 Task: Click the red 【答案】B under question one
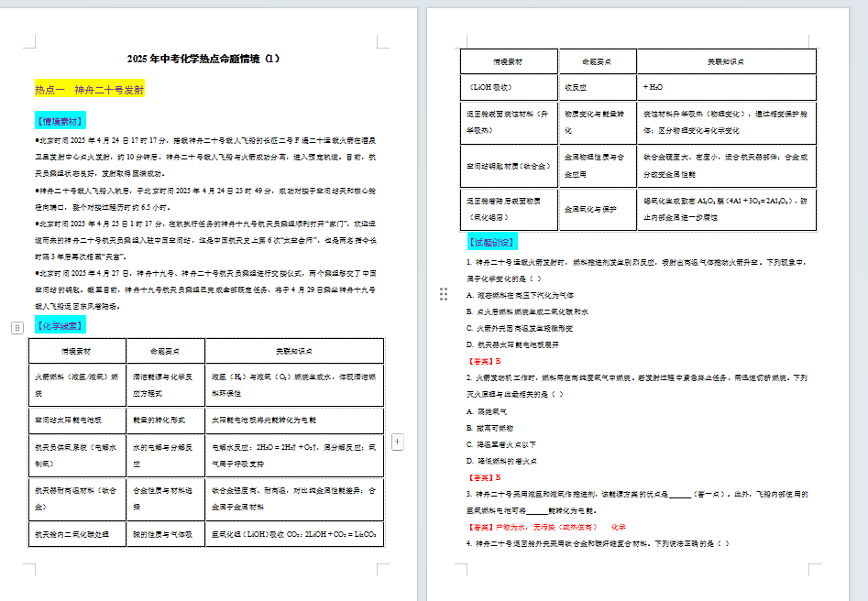pos(484,361)
